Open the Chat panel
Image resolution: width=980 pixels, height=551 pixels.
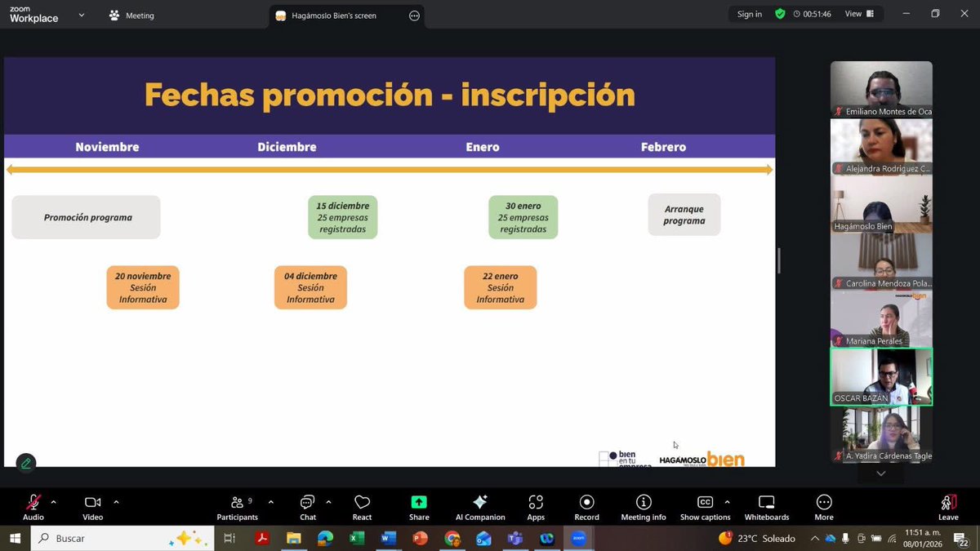click(x=308, y=507)
